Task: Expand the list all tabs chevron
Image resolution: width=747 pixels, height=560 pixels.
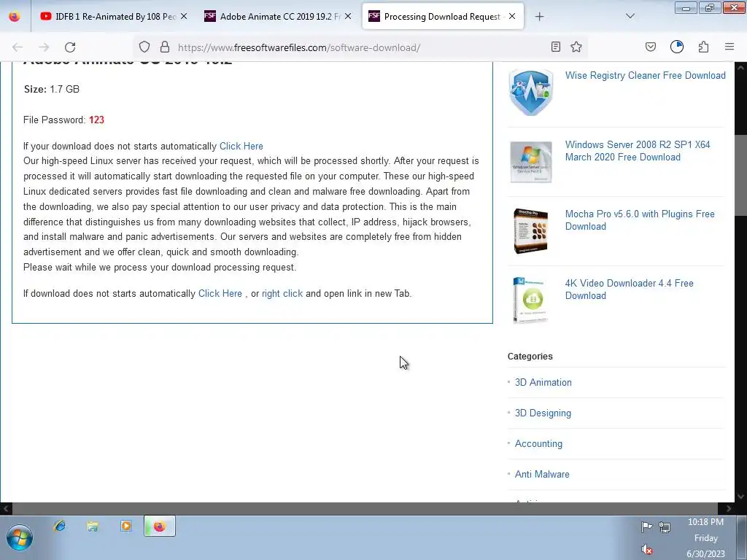Action: tap(630, 16)
